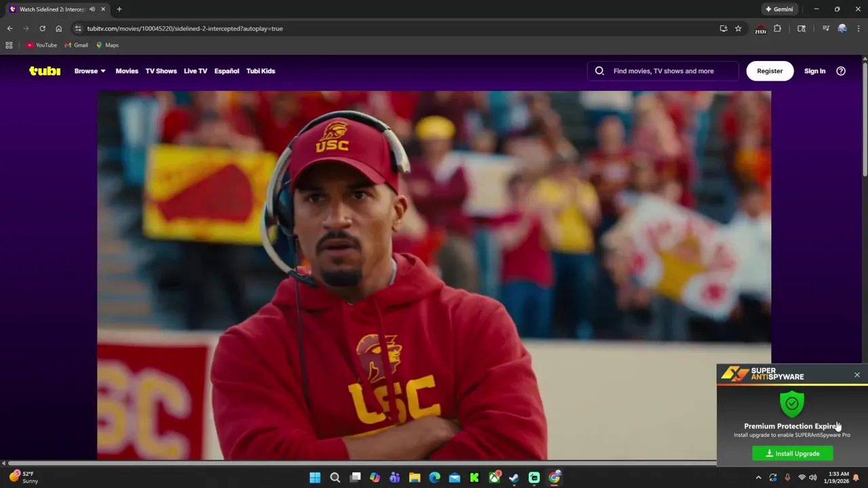The height and width of the screenshot is (488, 868).
Task: Open the Tubi help question-mark icon
Action: [x=841, y=70]
